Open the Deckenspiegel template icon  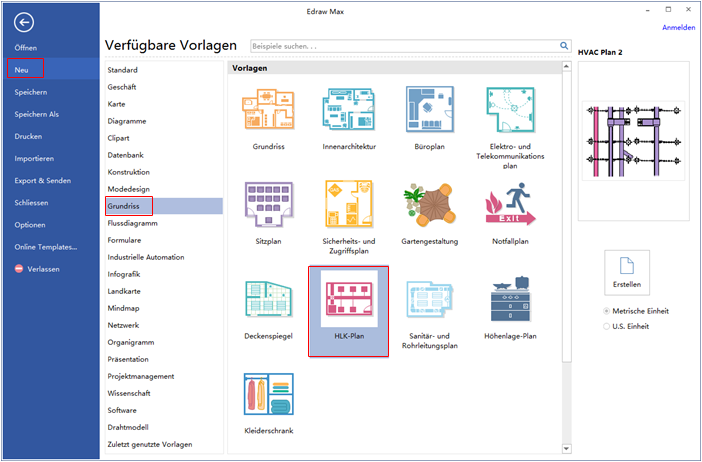(268, 299)
